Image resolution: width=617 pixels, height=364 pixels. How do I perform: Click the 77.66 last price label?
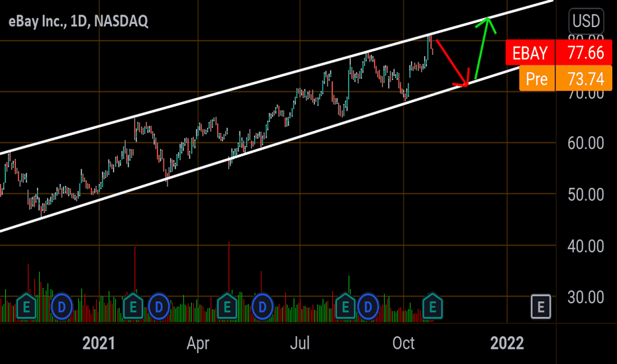[585, 53]
